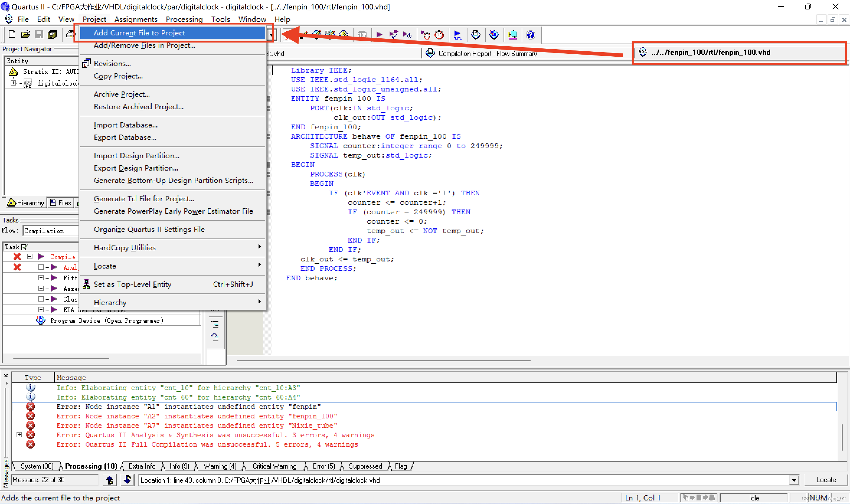850x504 pixels.
Task: Click the Save All icon
Action: point(52,34)
